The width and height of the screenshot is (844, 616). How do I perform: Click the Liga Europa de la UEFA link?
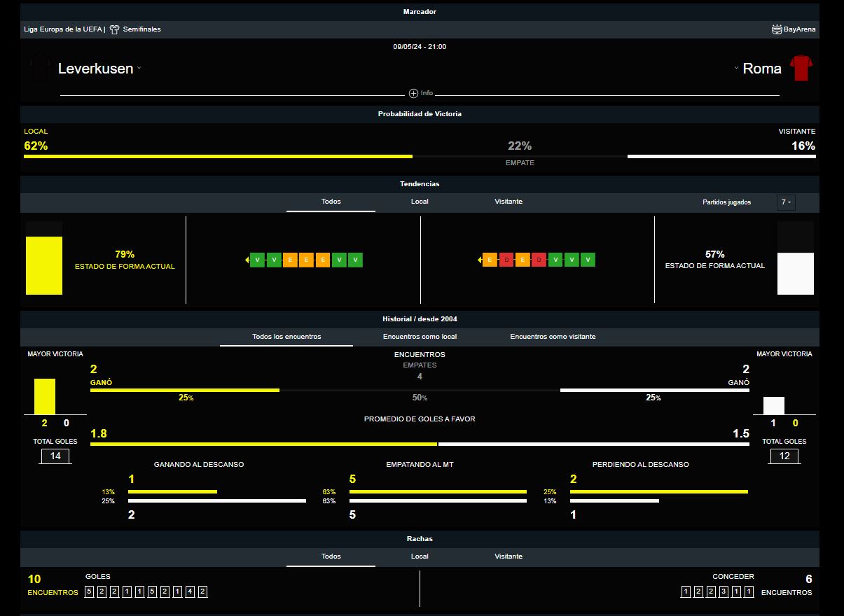(63, 29)
